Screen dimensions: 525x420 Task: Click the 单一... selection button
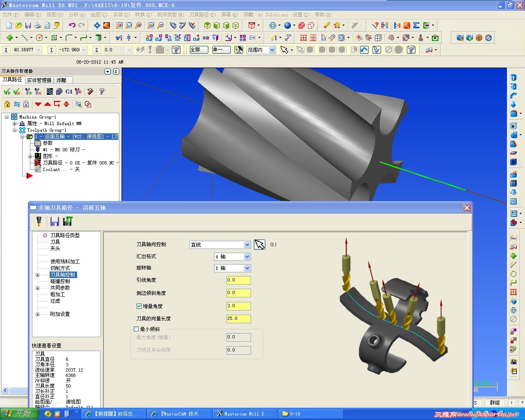click(x=221, y=50)
